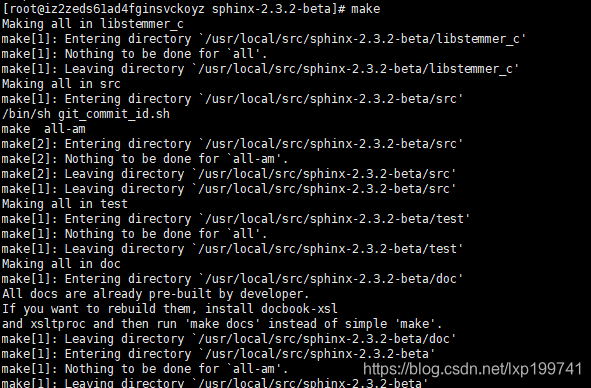Screen dimensions: 591x388
Task: Click make[1] 'Leaving directory' src line
Action: [x=229, y=189]
